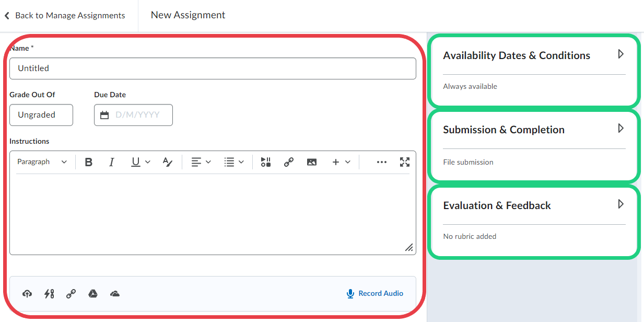Open the Paragraph format dropdown
The height and width of the screenshot is (322, 644).
click(x=42, y=162)
